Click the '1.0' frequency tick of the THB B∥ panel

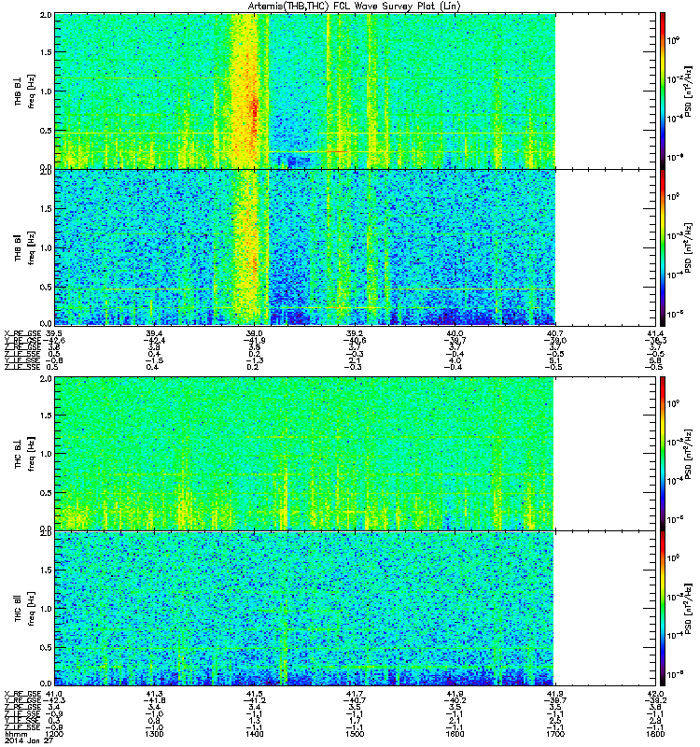click(x=46, y=247)
